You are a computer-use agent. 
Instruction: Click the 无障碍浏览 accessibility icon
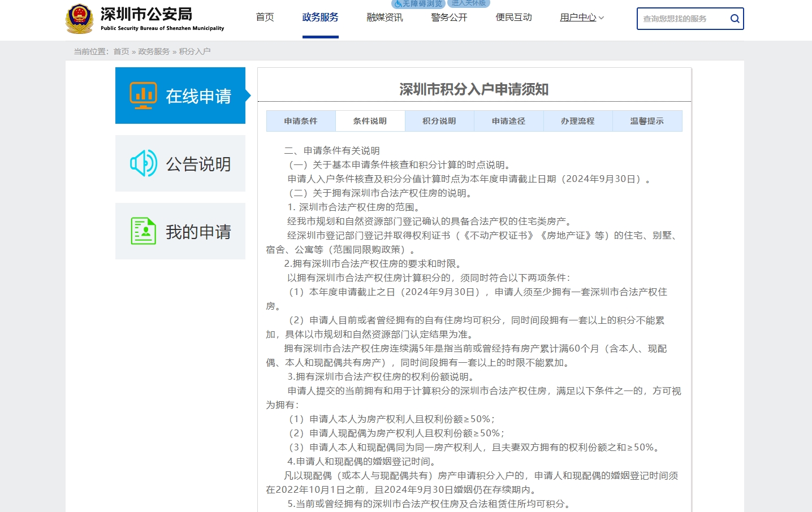click(398, 4)
